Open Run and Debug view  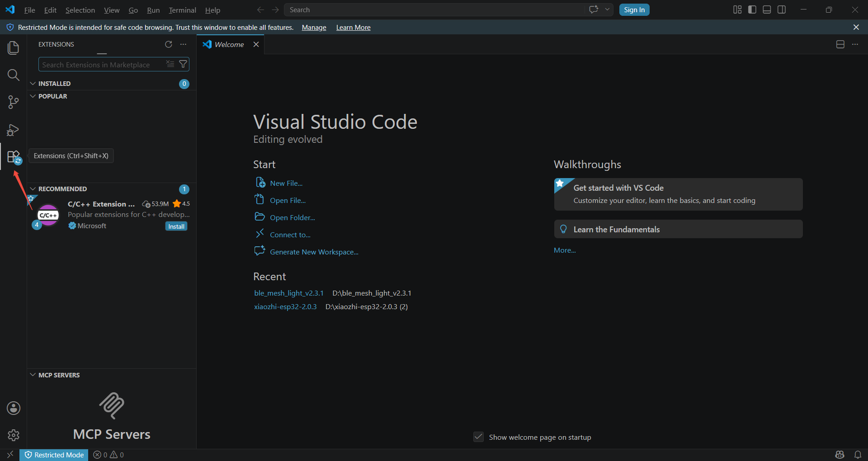[x=14, y=130]
